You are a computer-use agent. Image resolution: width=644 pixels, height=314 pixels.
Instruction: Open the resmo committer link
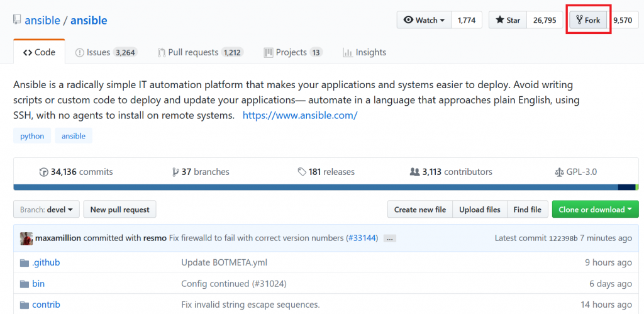tap(155, 238)
